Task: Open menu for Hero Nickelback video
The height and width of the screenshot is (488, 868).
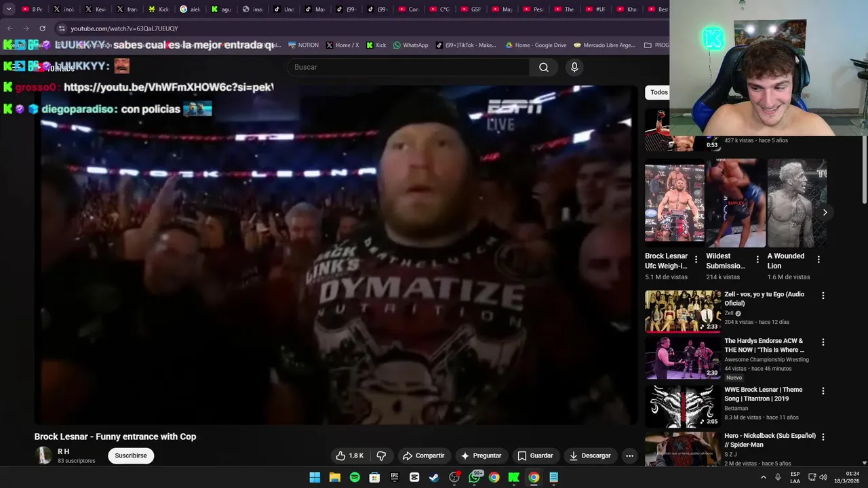Action: pyautogui.click(x=823, y=437)
